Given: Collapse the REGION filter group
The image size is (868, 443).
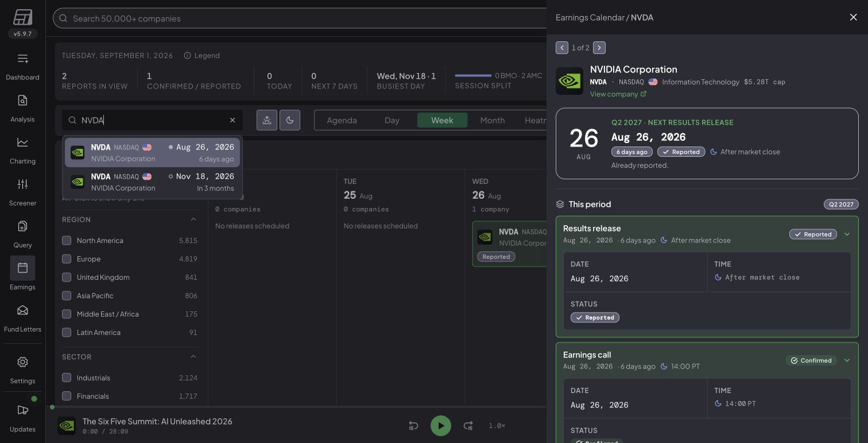Looking at the screenshot, I should click(x=193, y=219).
